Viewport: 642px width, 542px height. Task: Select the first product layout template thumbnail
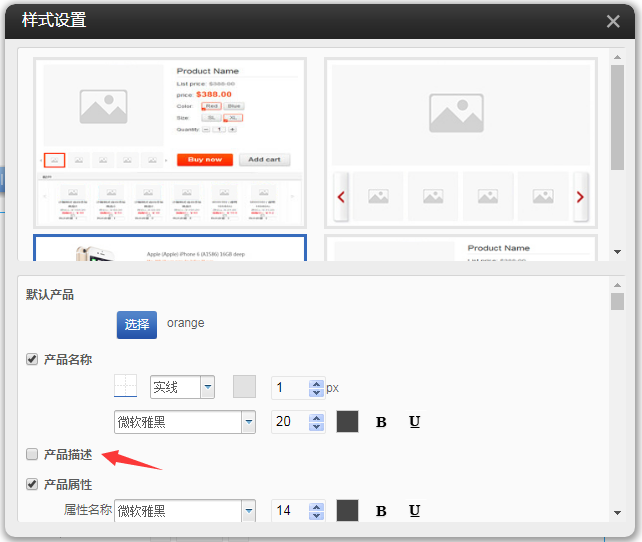coord(169,141)
